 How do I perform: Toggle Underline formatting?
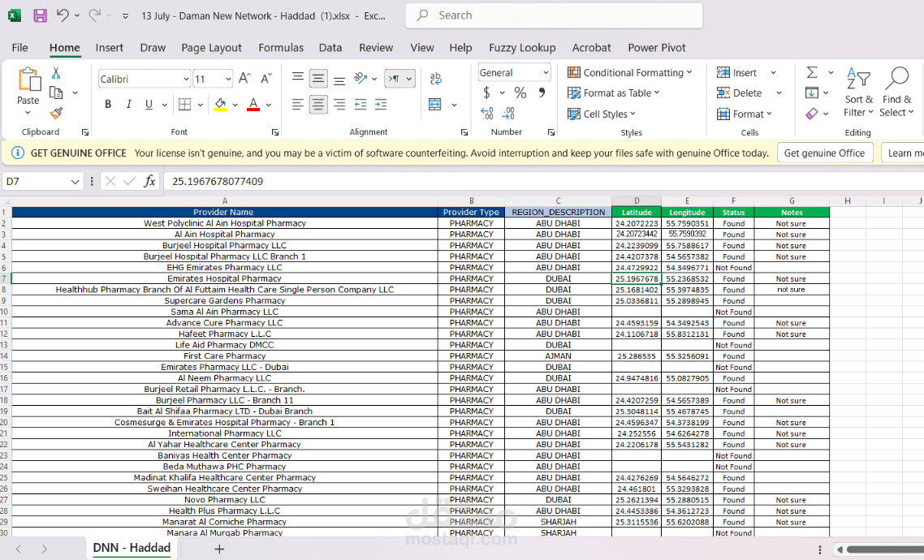point(149,104)
